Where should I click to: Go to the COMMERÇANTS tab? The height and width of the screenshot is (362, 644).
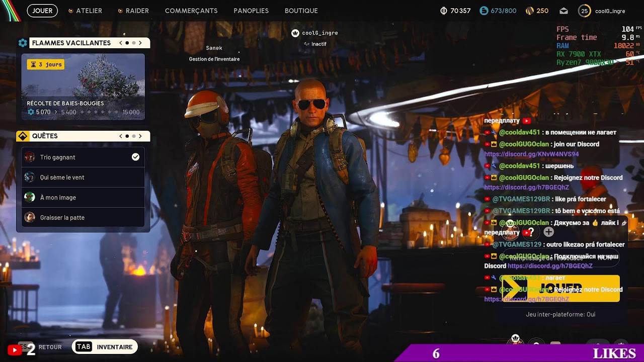(x=191, y=11)
